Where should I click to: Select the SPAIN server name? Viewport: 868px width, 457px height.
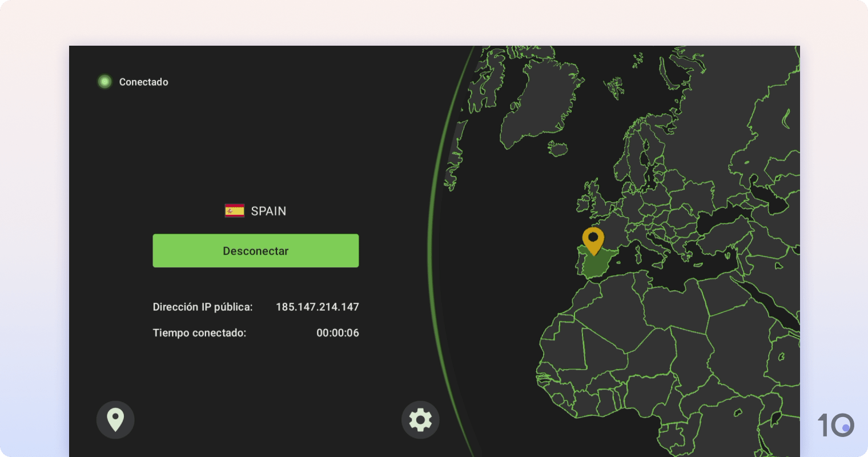tap(268, 211)
